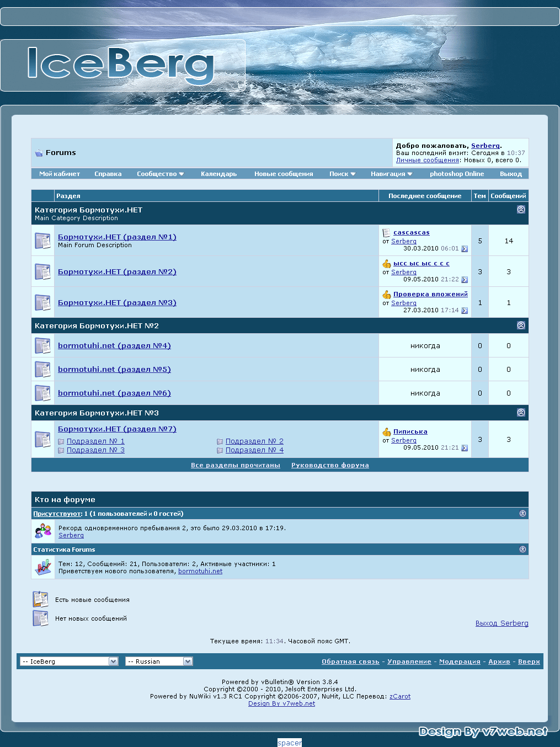Open the Russian language dropdown
This screenshot has width=560, height=747.
point(159,661)
